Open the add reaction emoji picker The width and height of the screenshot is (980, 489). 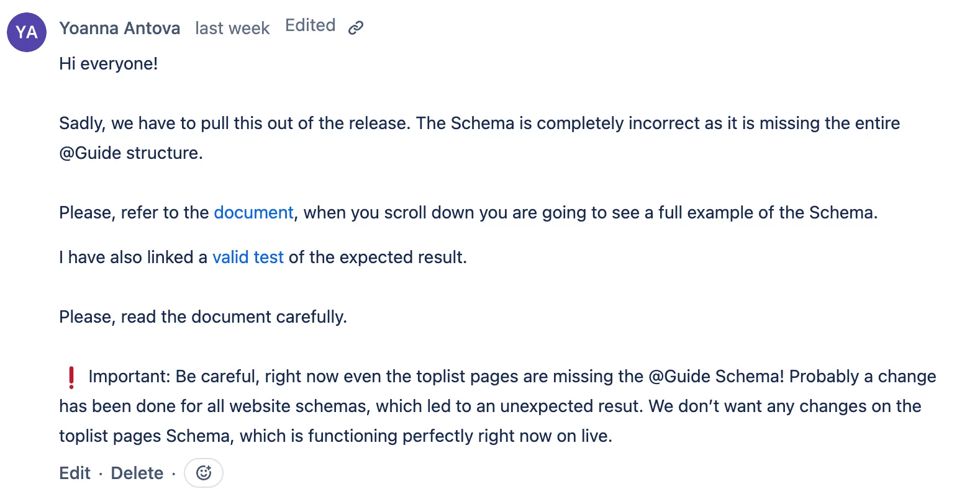(204, 473)
